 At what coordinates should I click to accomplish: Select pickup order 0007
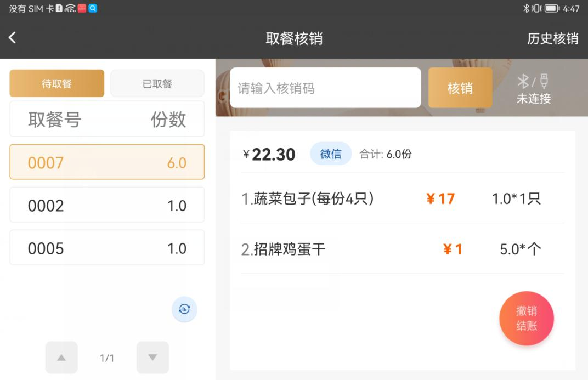point(107,162)
